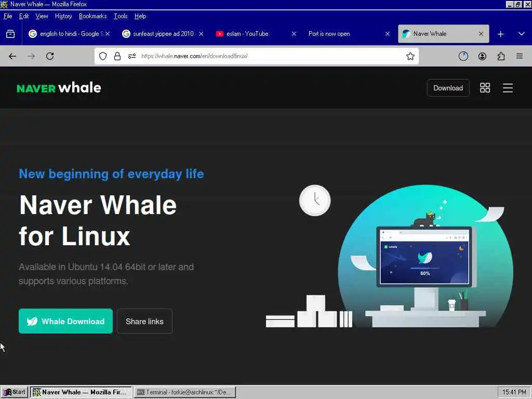The image size is (532, 399).
Task: Click the 15:41 PM taskbar clock
Action: tap(514, 392)
